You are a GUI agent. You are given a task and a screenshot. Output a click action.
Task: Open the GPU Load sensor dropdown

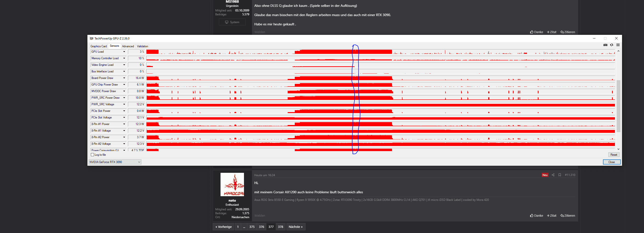point(124,52)
